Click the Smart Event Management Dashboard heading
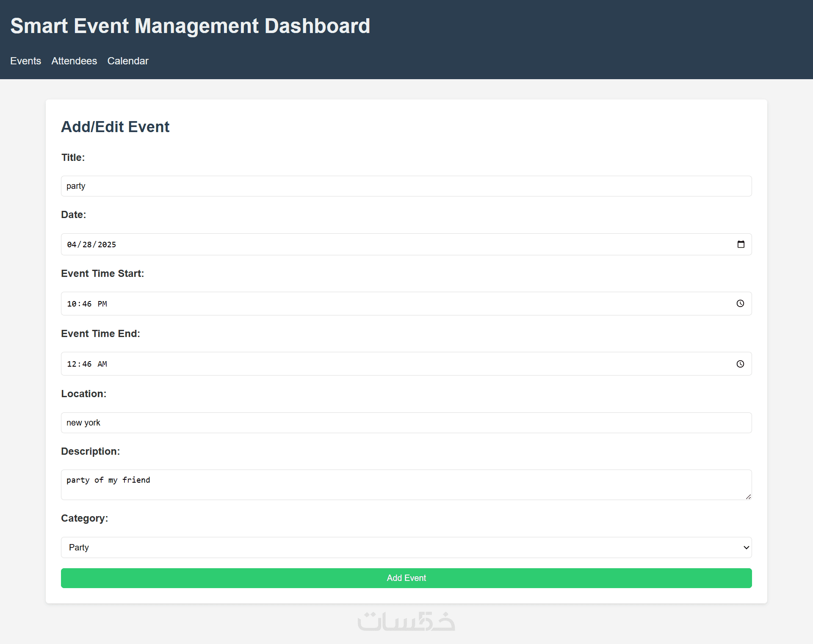The image size is (813, 644). coord(190,26)
